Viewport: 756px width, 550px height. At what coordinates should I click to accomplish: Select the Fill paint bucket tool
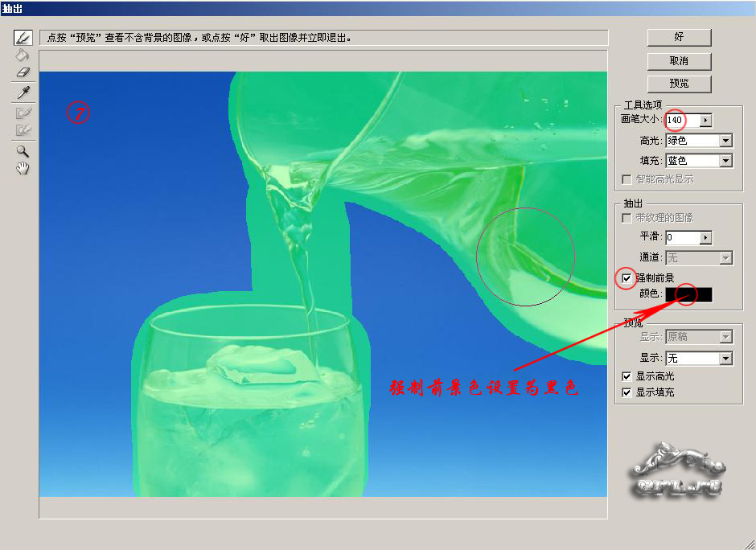[x=23, y=55]
